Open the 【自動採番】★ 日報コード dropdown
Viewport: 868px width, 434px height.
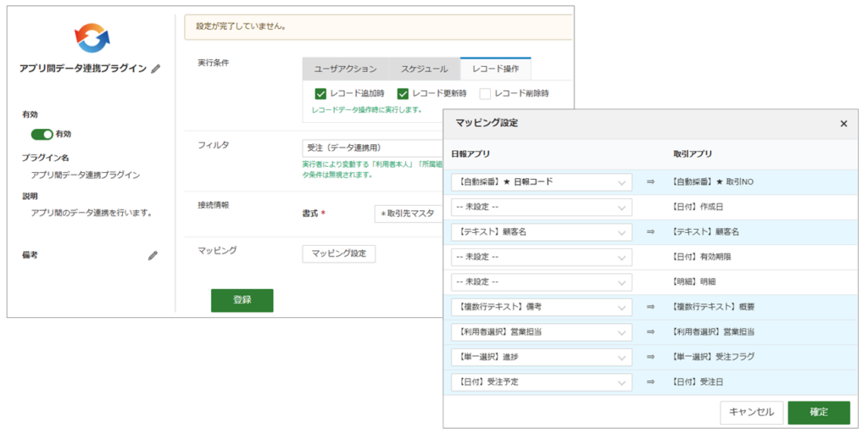click(542, 181)
